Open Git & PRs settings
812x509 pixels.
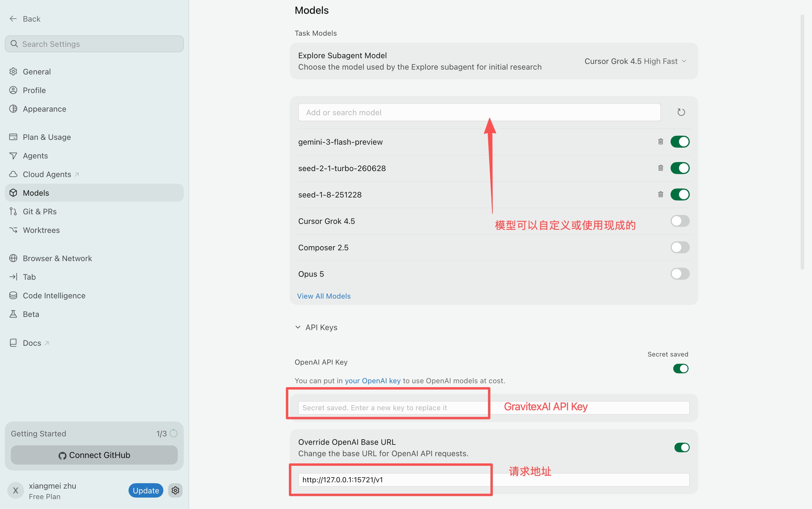[94, 211]
